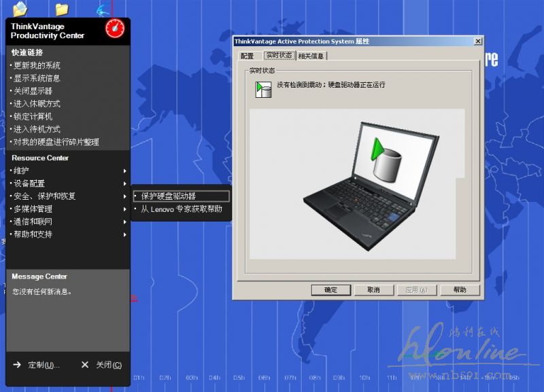
Task: Close the Active Protection System dialog
Action: click(x=478, y=41)
